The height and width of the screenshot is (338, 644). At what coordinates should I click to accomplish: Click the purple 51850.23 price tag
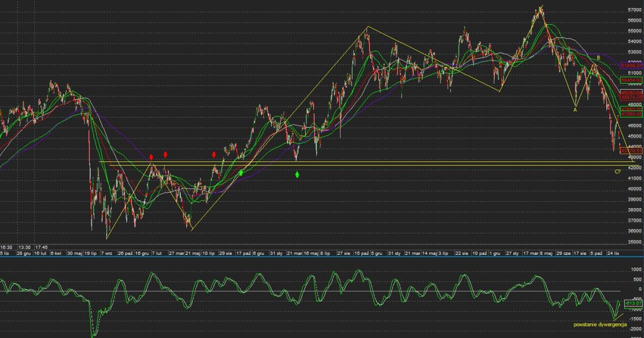pyautogui.click(x=631, y=65)
